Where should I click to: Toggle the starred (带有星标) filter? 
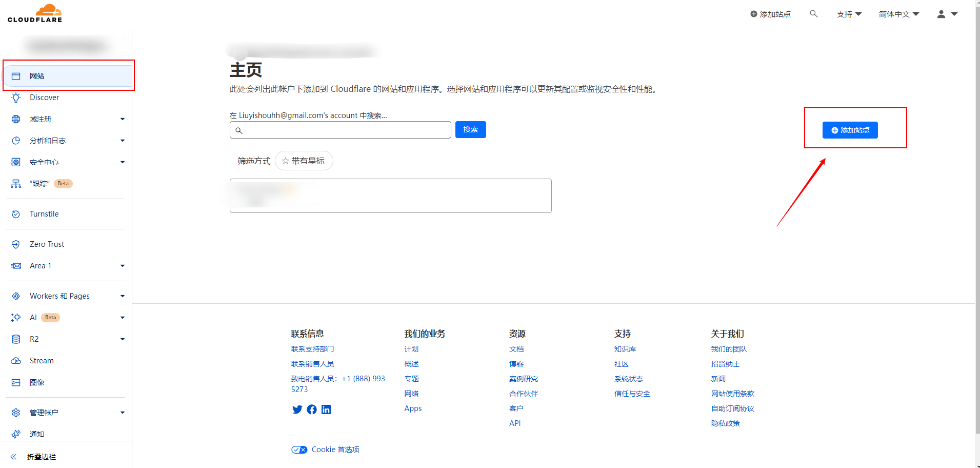tap(304, 161)
